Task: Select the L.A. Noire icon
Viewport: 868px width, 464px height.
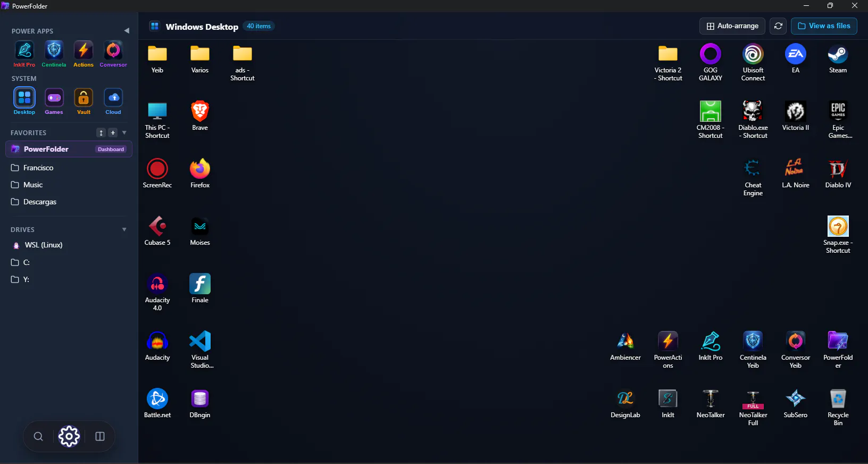Action: click(796, 173)
